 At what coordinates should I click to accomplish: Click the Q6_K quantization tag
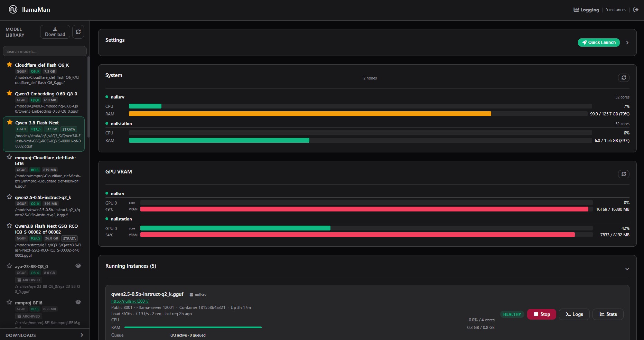(35, 71)
